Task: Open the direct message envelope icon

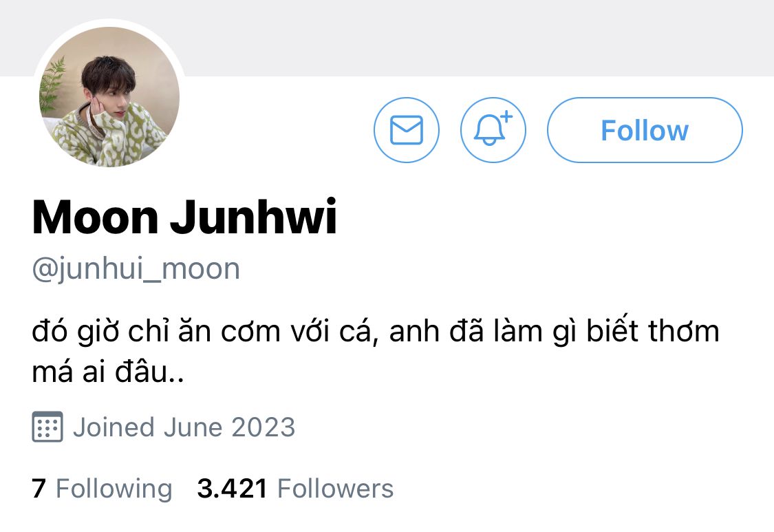Action: click(406, 130)
